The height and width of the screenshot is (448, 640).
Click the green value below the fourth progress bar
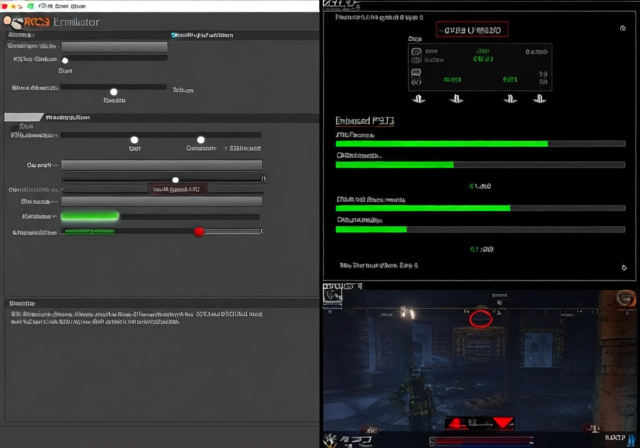(482, 249)
